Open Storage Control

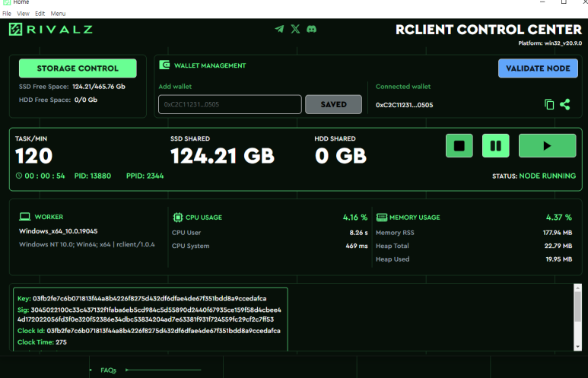pos(78,68)
